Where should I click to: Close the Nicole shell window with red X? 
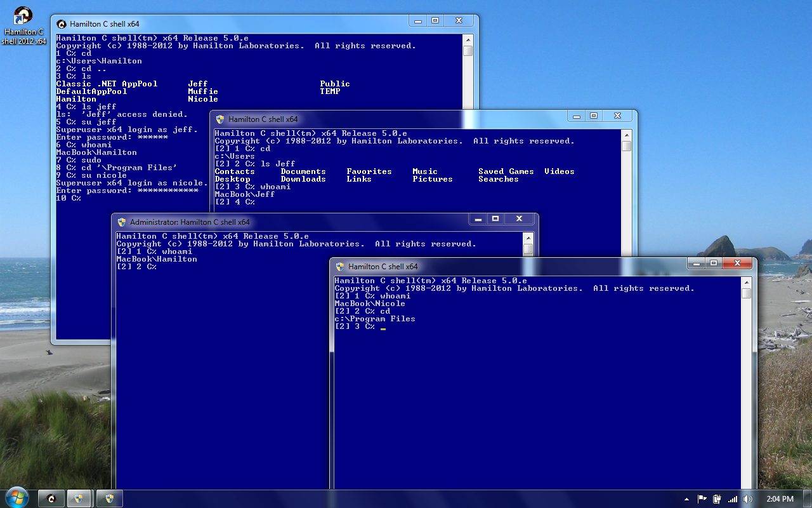pos(737,263)
